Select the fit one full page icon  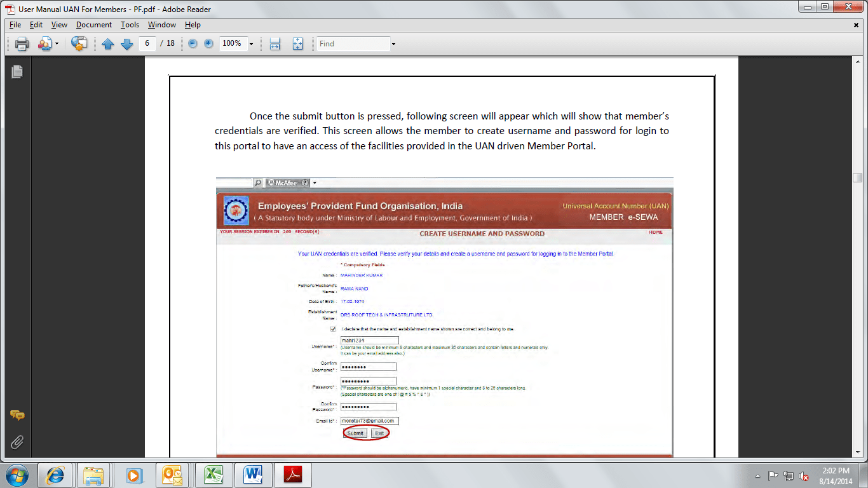[297, 44]
